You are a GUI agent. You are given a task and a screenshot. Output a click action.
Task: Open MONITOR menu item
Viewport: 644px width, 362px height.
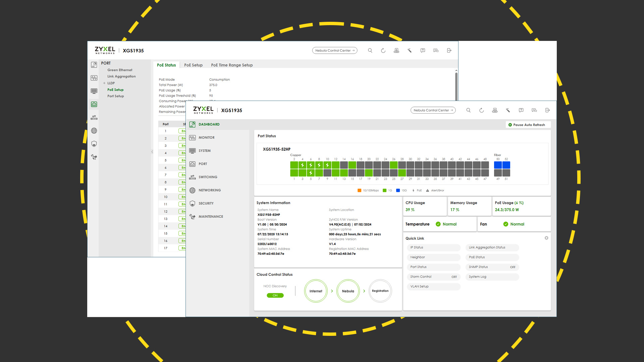tap(206, 138)
